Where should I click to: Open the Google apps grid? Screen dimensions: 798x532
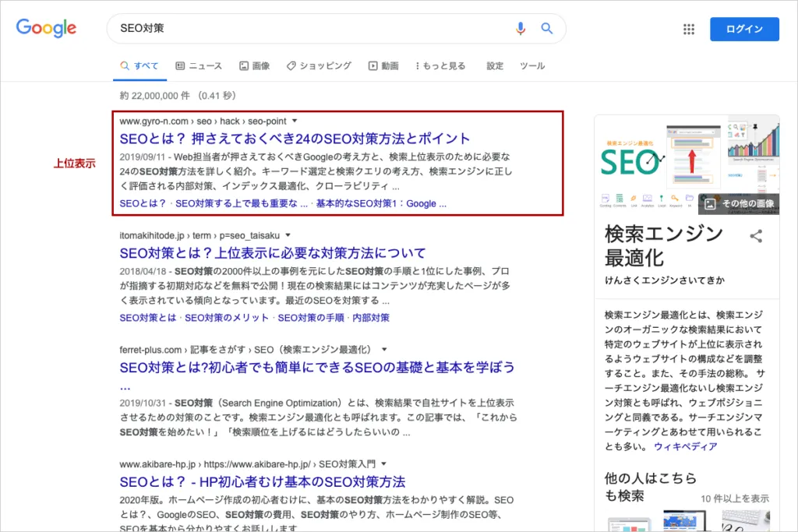pos(689,29)
